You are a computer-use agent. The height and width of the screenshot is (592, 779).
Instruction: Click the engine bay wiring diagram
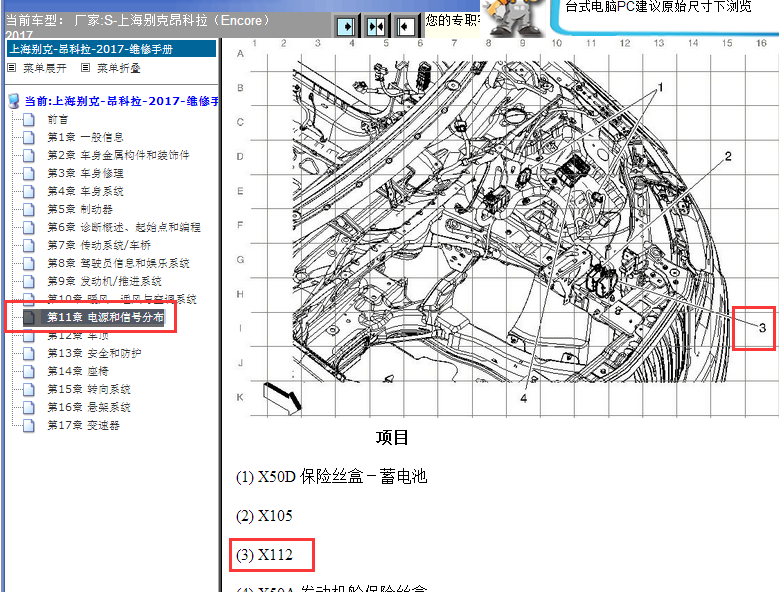[512, 221]
